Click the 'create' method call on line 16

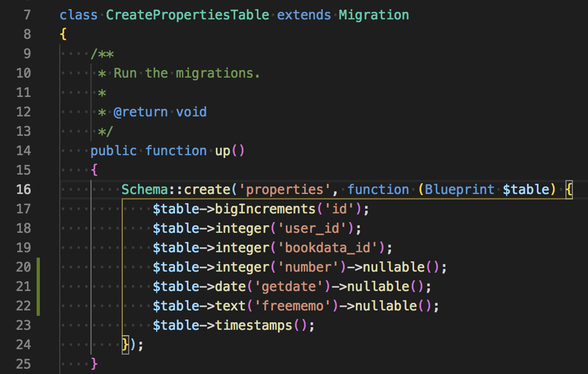tap(207, 190)
